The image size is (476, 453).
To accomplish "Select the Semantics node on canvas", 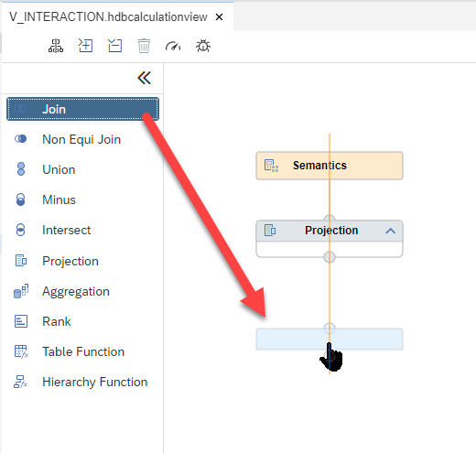I will [330, 166].
